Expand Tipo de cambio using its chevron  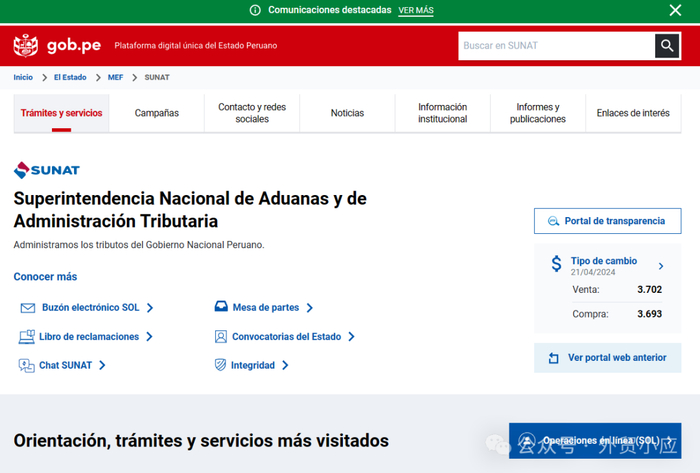tap(661, 266)
